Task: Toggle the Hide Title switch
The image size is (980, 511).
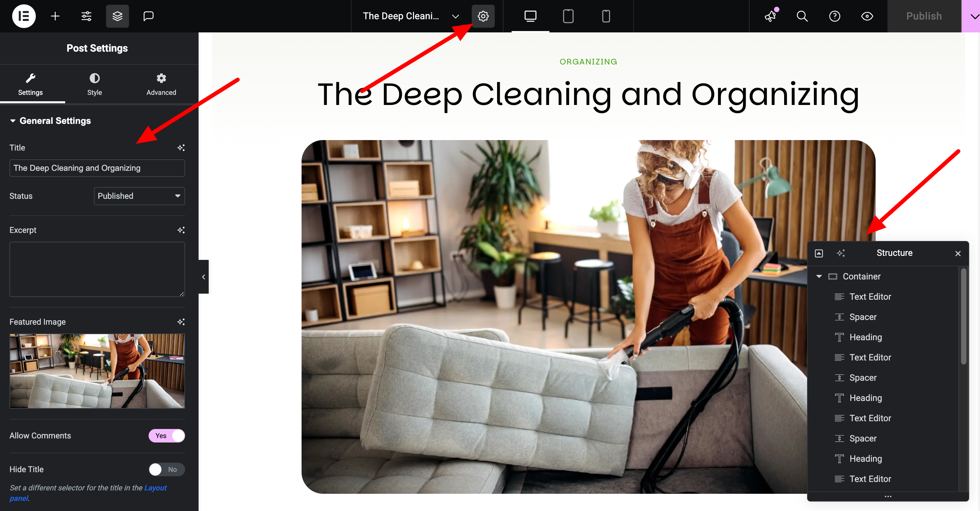Action: pyautogui.click(x=166, y=469)
